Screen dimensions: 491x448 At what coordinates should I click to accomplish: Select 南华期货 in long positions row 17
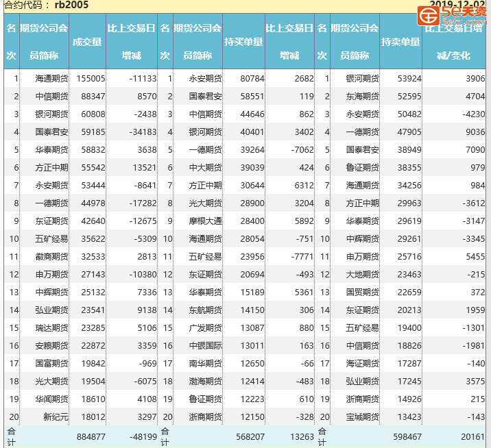206,364
